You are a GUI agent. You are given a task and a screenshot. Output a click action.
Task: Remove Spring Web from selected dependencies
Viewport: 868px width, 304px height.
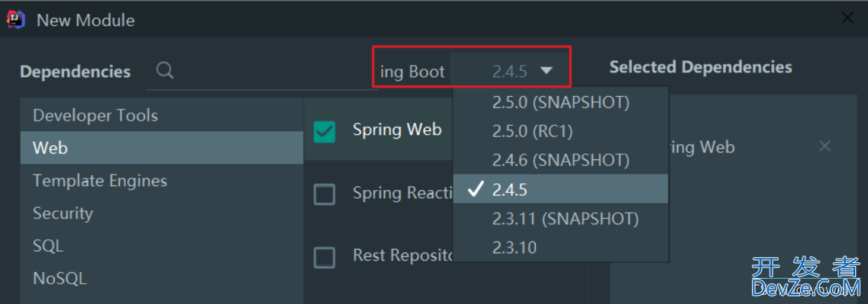point(825,146)
